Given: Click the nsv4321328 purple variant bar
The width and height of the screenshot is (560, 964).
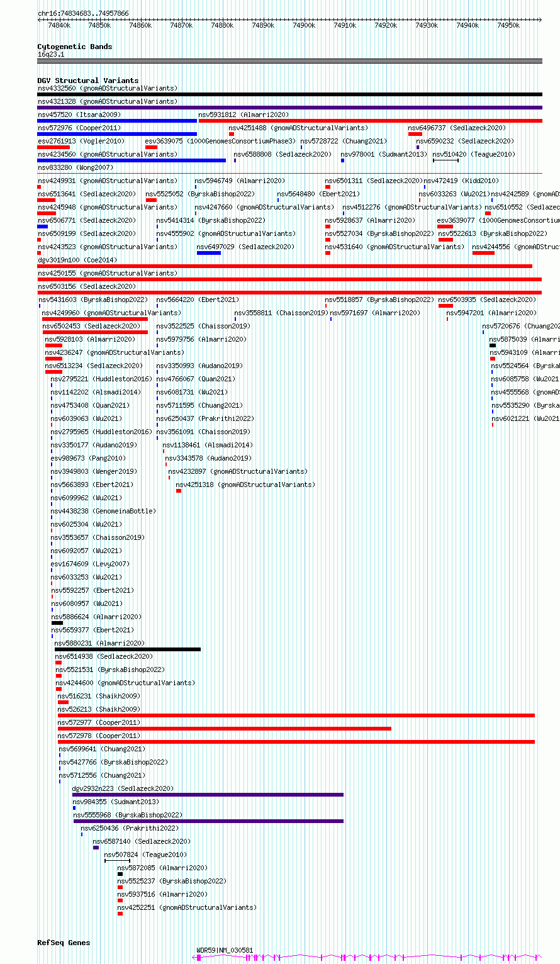Looking at the screenshot, I should click(x=289, y=108).
